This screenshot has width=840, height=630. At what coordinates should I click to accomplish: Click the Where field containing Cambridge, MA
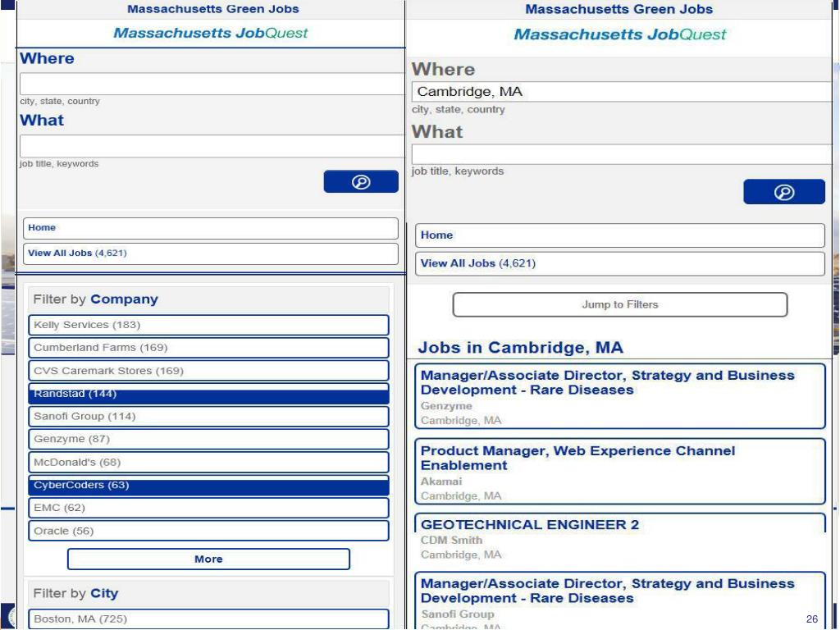point(622,92)
